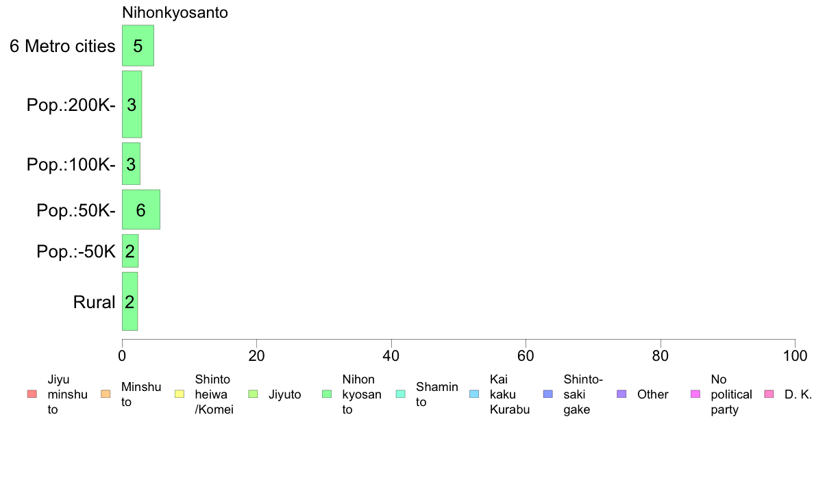Image resolution: width=814 pixels, height=504 pixels.
Task: Click the Rural category label
Action: tap(94, 302)
